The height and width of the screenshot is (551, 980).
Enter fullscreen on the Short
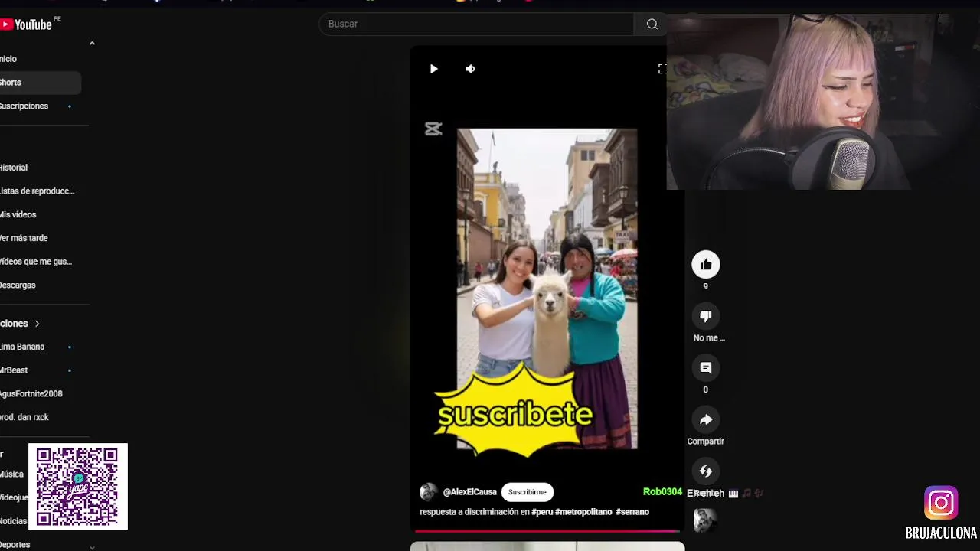click(x=662, y=69)
